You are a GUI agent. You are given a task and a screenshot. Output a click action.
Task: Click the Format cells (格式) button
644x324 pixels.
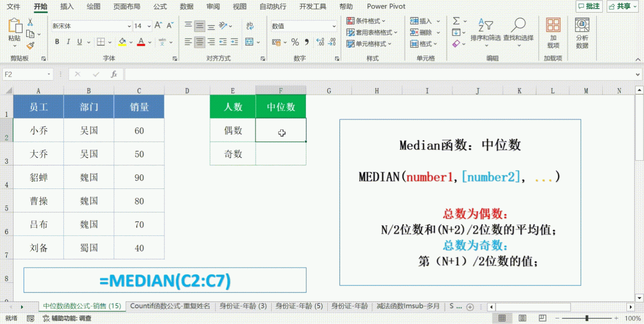coord(425,44)
